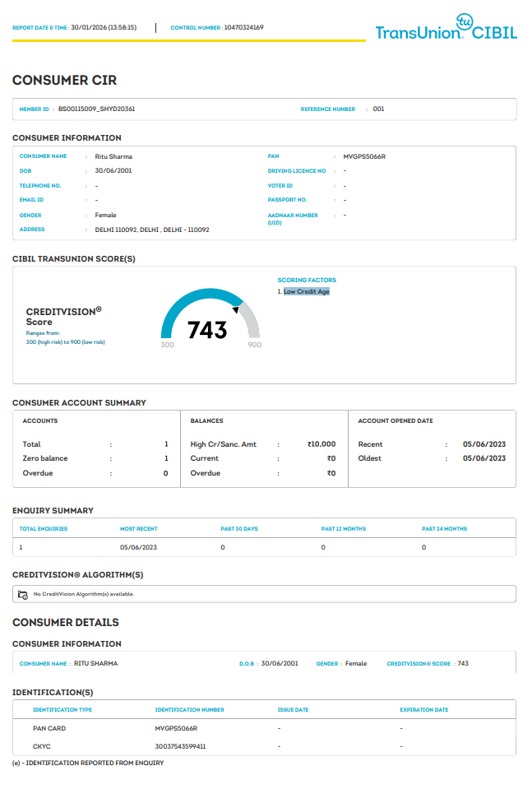The image size is (532, 803).
Task: Click consumer name Ritu Sharma
Action: click(113, 156)
